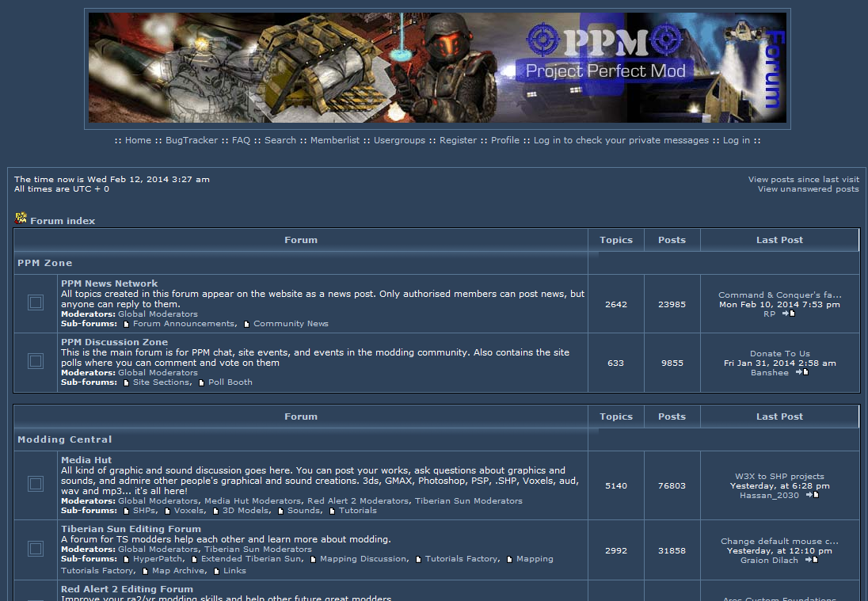Click the PPM Forum banner image
The image size is (868, 601).
437,67
